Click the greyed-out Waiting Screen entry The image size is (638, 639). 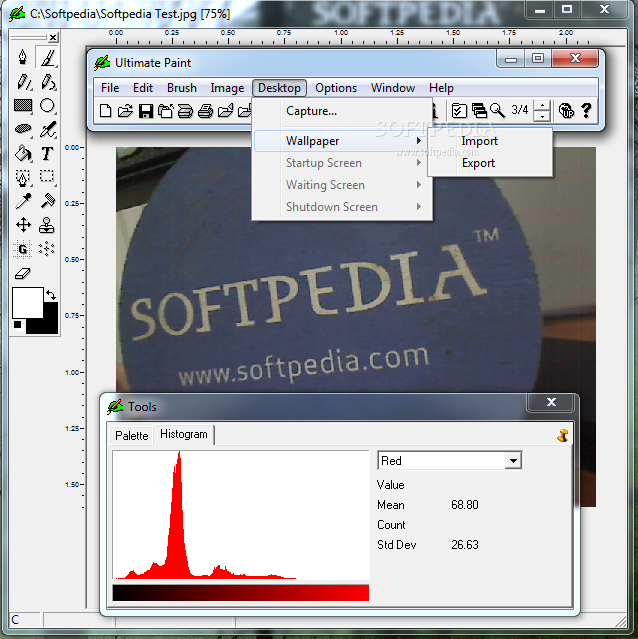click(x=342, y=185)
